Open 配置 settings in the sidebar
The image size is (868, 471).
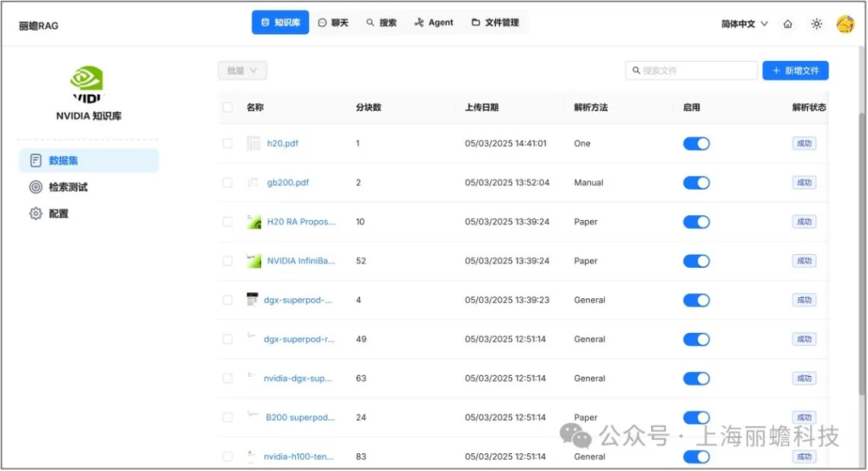tap(88, 213)
